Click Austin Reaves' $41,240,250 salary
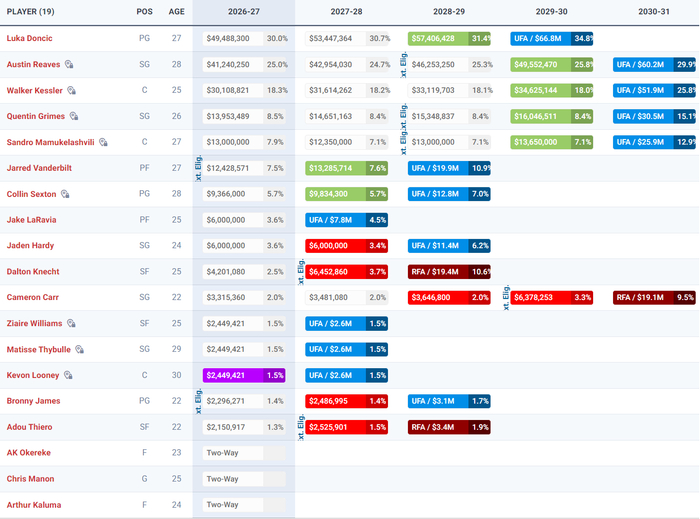The image size is (700, 519). coord(228,64)
